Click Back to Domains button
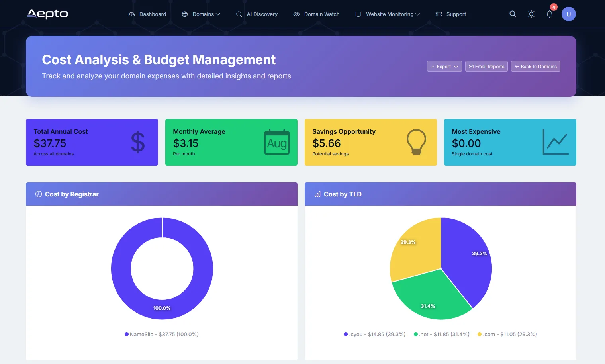This screenshot has width=605, height=364. point(536,67)
